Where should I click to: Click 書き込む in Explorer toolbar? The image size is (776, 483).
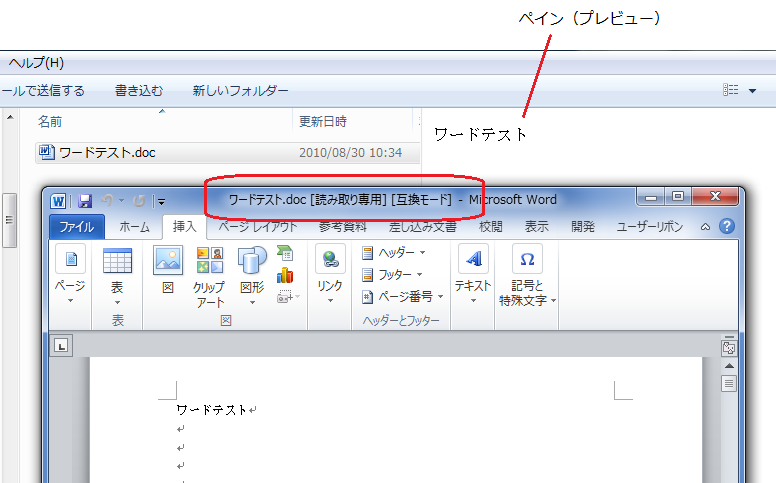click(x=139, y=91)
